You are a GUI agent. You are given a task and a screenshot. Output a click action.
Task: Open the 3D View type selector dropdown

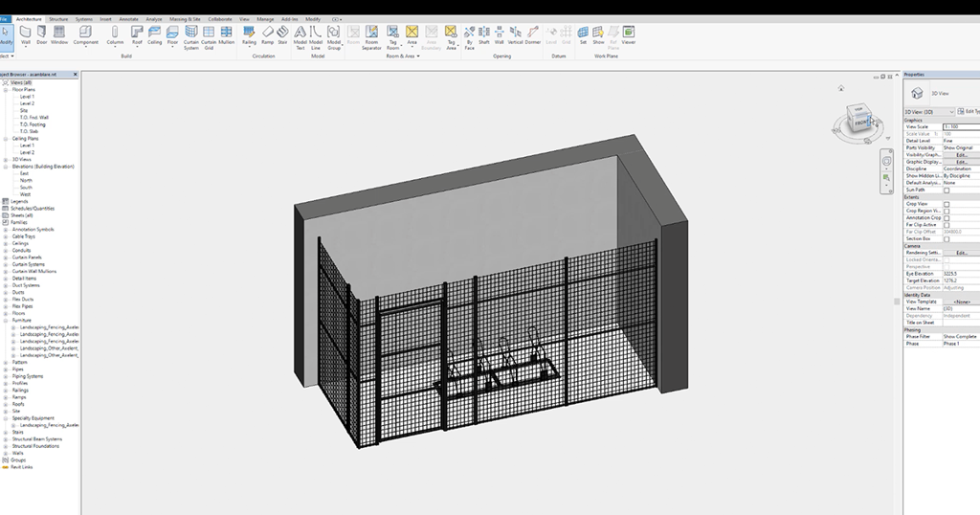tap(929, 112)
